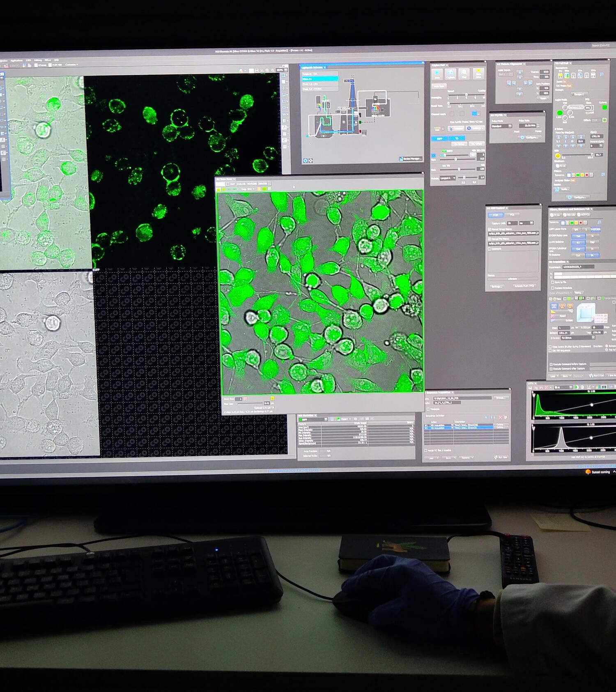
Task: Click the Scan button in A1plus Pad
Action: (x=437, y=74)
